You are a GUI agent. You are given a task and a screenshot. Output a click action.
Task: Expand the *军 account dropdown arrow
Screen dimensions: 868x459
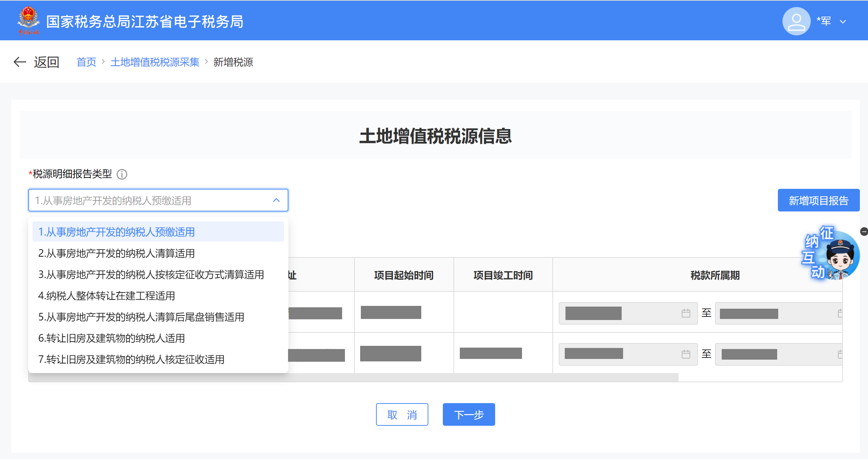point(843,22)
